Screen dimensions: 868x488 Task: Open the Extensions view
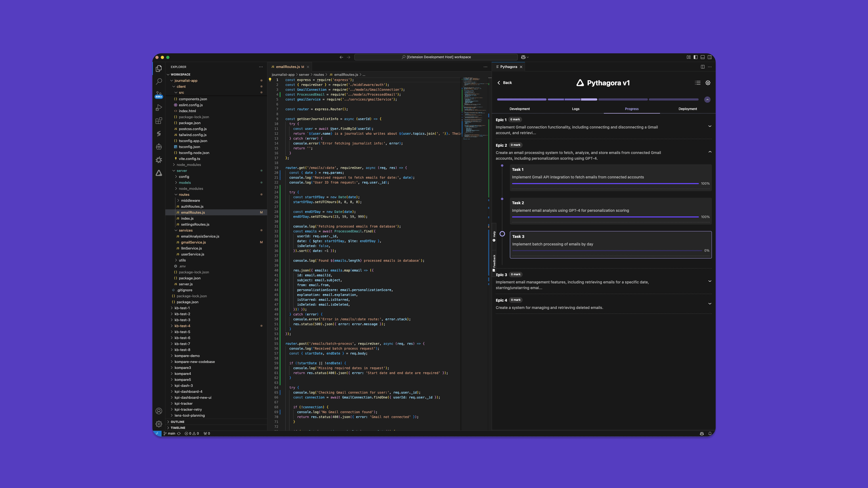(159, 121)
